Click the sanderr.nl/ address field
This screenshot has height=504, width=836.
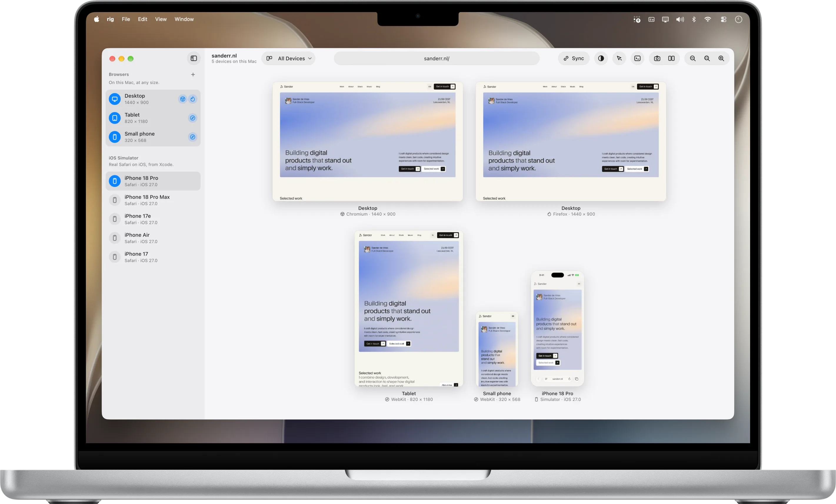(x=437, y=58)
